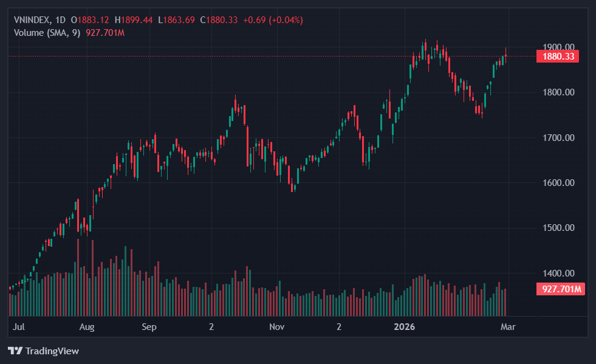The width and height of the screenshot is (596, 364).
Task: Click the 1700.00 price axis label
Action: click(x=558, y=137)
